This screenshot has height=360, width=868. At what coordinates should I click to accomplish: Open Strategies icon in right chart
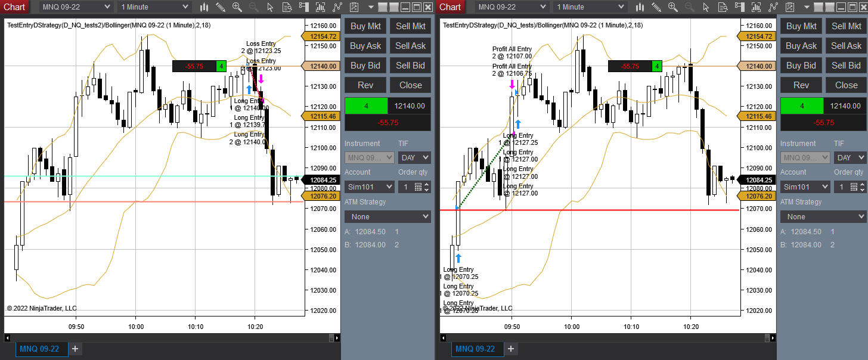[790, 7]
